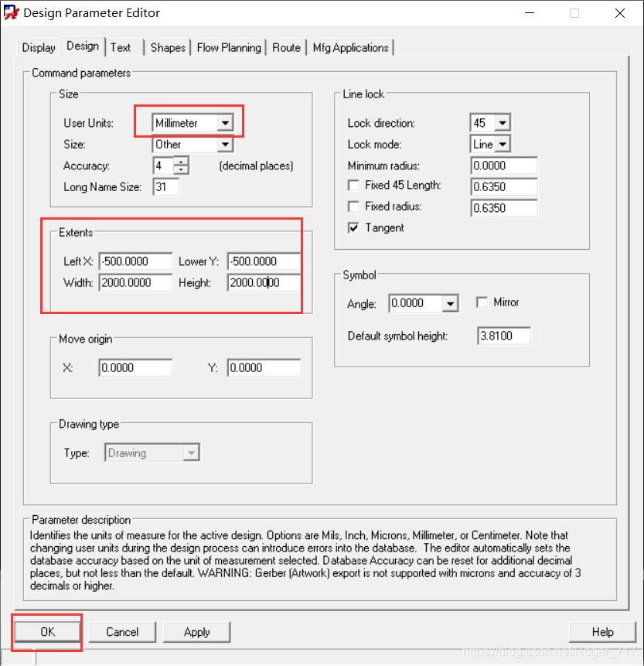
Task: Open Help for the parameter editor
Action: (602, 632)
